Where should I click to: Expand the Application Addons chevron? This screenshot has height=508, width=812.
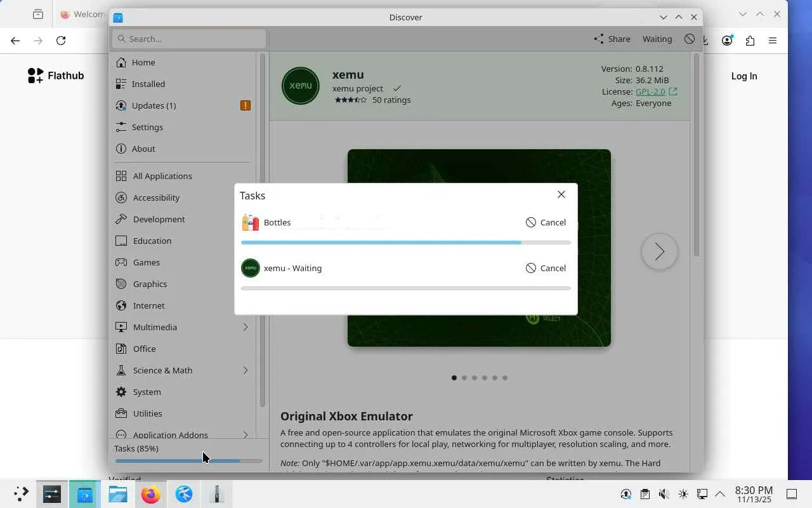tap(246, 435)
